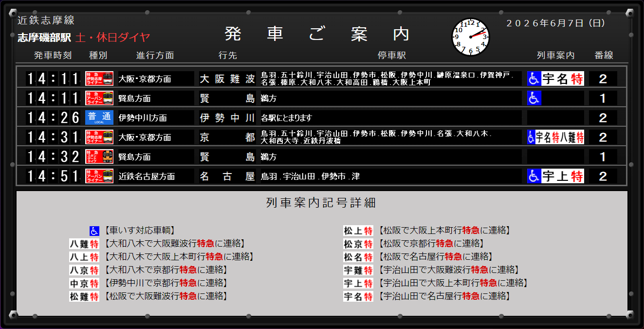
Task: Click the 行先 column header
Action: tap(227, 56)
